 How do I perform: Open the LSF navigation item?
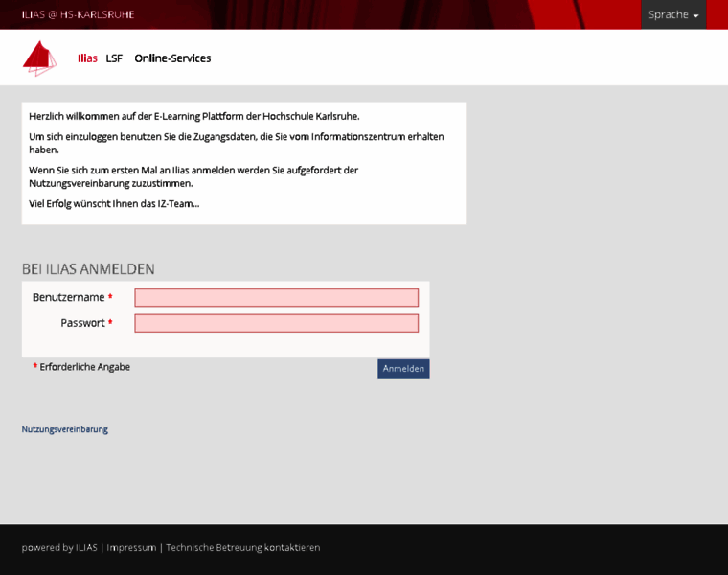pos(114,58)
